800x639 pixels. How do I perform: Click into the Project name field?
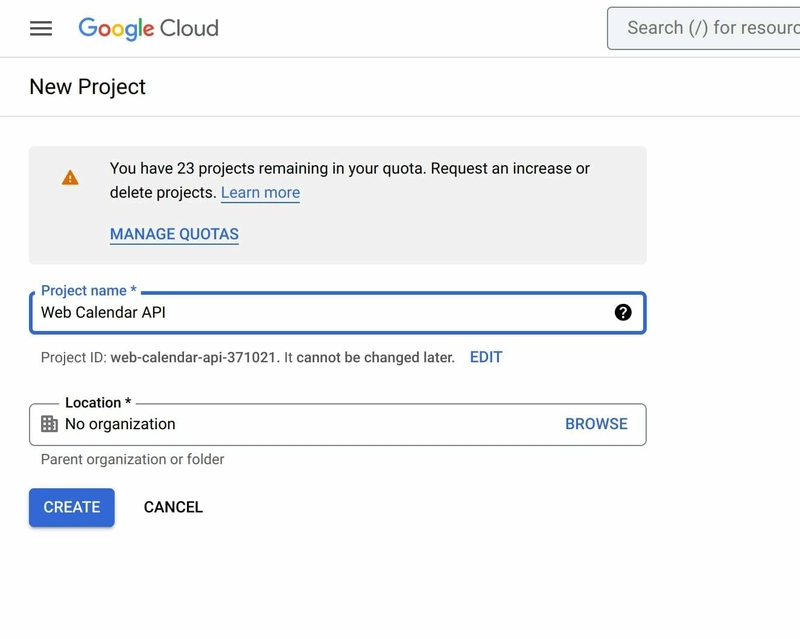point(320,313)
